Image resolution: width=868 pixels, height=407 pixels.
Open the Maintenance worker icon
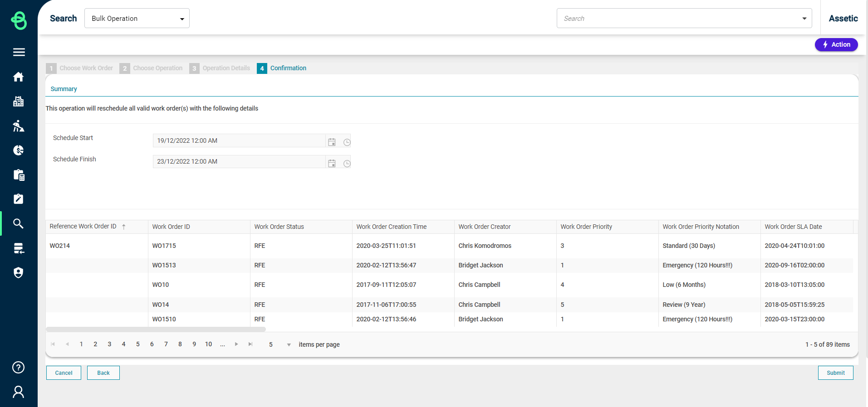pyautogui.click(x=19, y=126)
